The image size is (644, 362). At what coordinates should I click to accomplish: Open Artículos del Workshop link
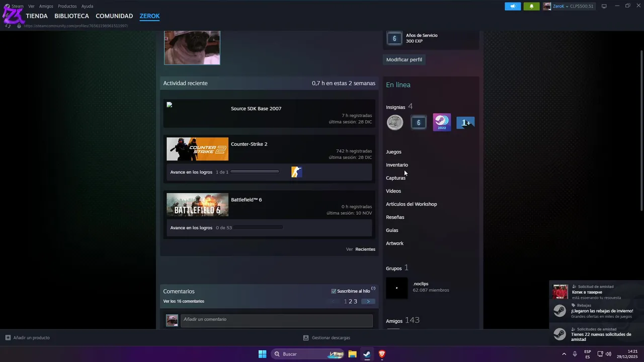[412, 204]
